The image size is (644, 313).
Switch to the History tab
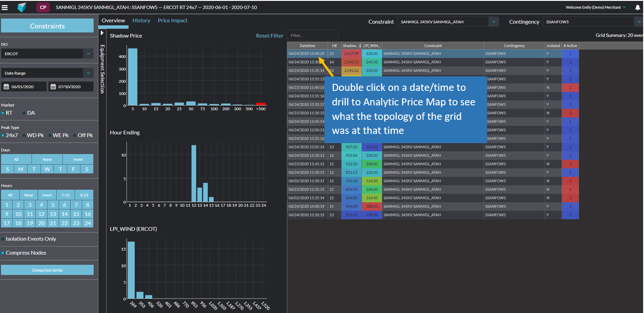(x=141, y=21)
